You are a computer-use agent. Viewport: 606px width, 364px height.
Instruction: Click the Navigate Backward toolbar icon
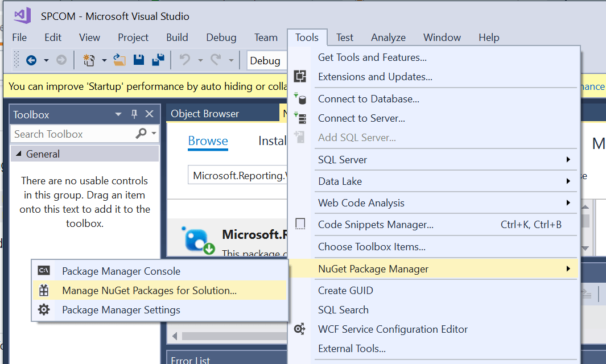click(x=32, y=60)
